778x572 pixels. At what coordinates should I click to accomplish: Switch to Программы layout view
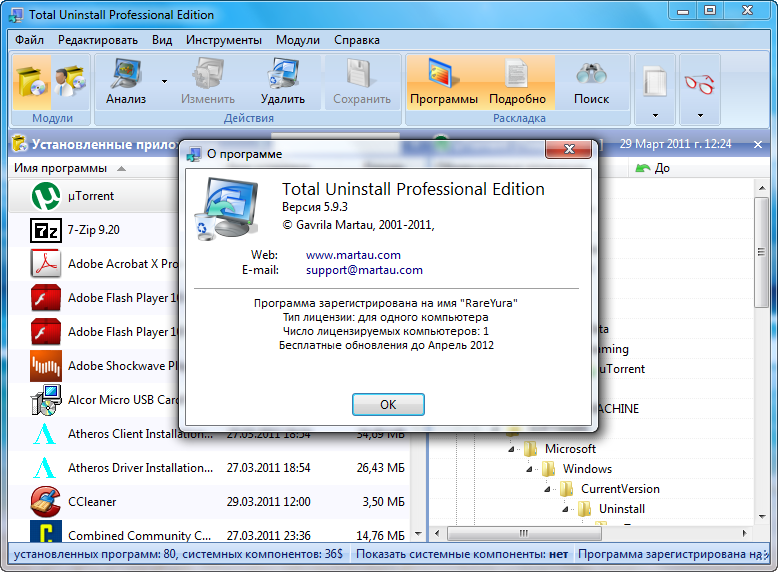(444, 82)
